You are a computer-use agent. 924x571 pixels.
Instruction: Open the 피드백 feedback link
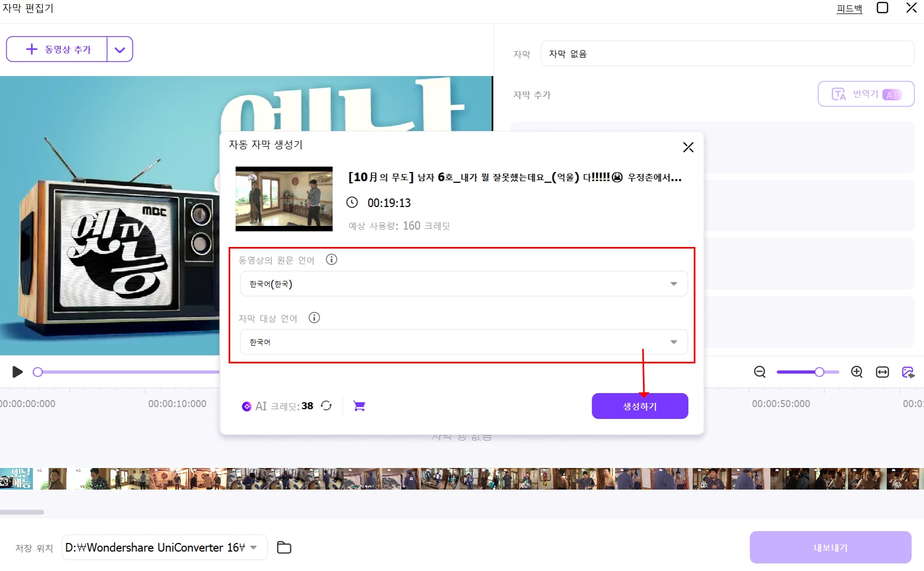point(848,9)
